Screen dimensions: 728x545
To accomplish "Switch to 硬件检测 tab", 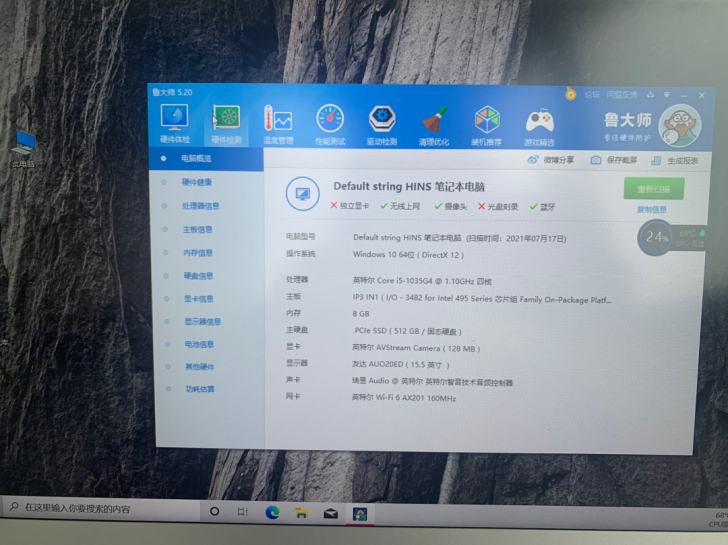I will click(226, 123).
